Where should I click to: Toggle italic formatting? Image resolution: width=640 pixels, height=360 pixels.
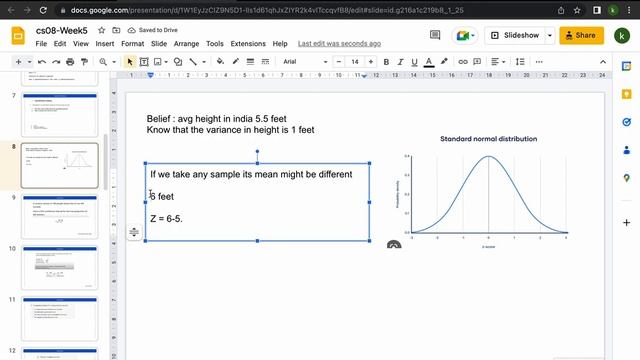(400, 62)
